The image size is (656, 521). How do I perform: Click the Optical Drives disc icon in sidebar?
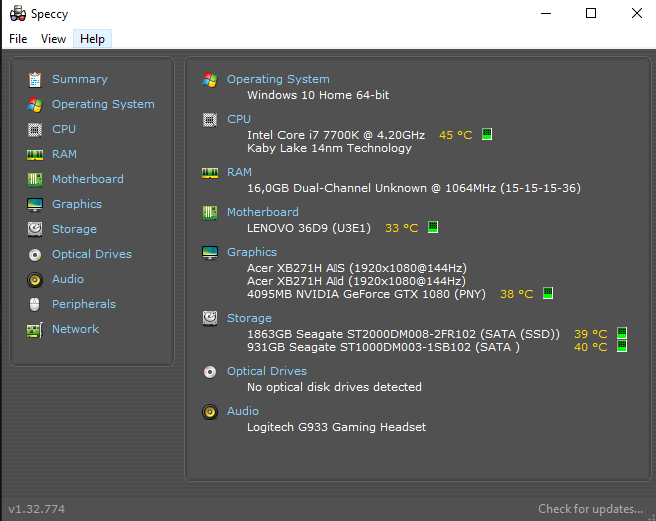click(x=35, y=254)
